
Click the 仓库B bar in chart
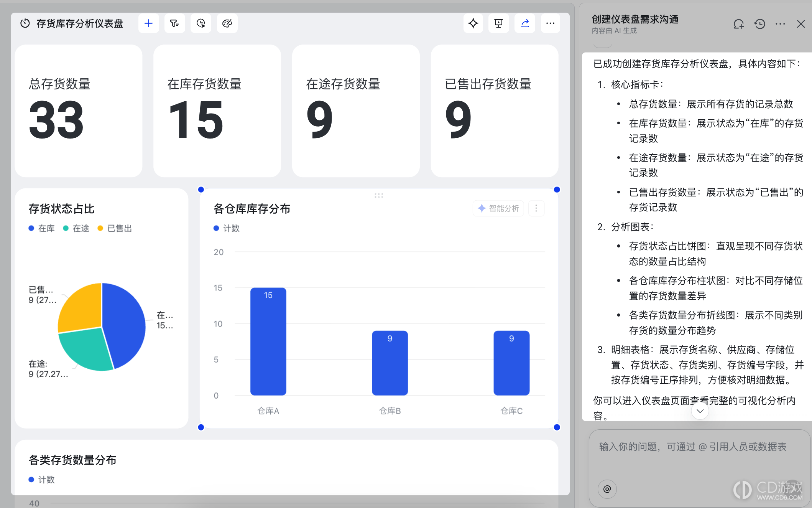coord(390,363)
